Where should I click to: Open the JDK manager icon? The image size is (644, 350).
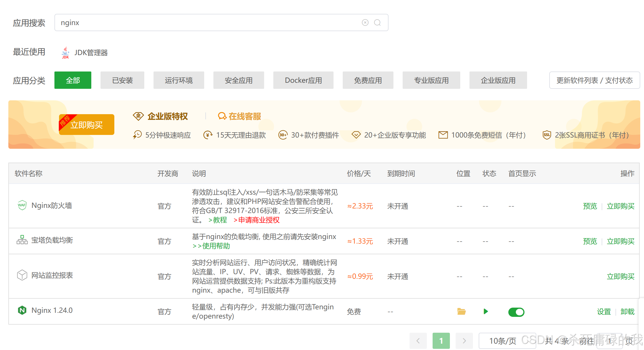click(65, 53)
